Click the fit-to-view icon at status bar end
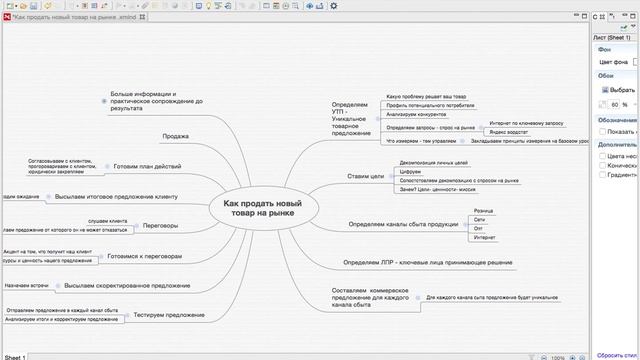The height and width of the screenshot is (360, 640). point(582,358)
